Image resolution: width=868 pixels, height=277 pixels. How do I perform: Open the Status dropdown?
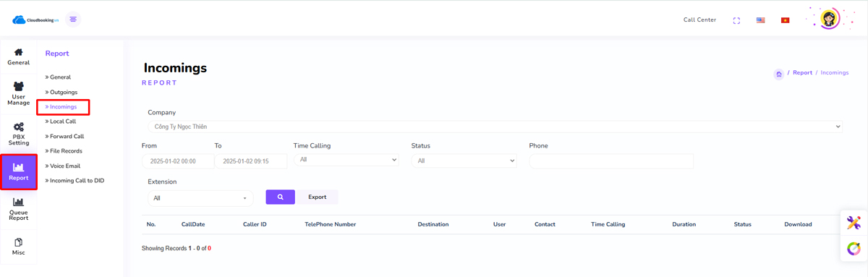[x=464, y=161]
